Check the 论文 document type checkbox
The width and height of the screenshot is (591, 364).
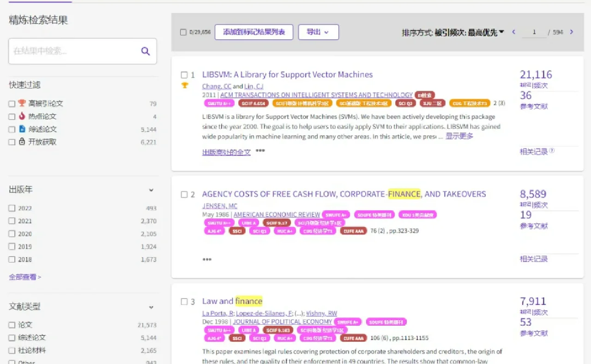click(12, 325)
